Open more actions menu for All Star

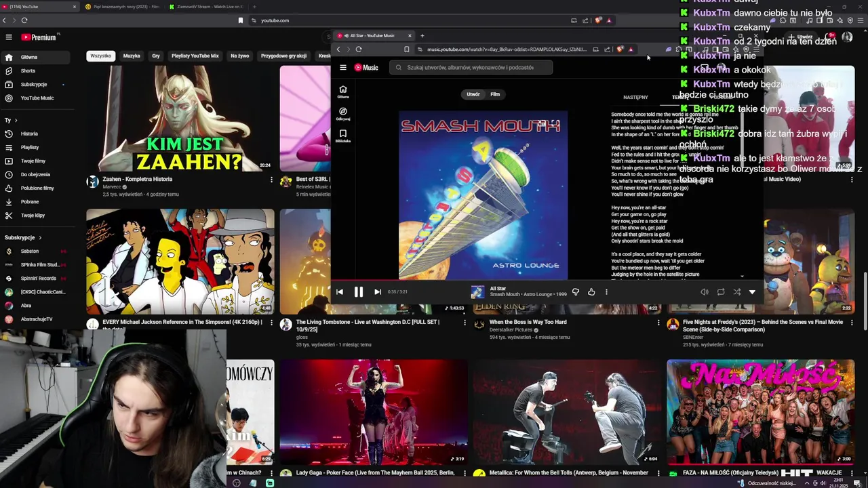(606, 292)
